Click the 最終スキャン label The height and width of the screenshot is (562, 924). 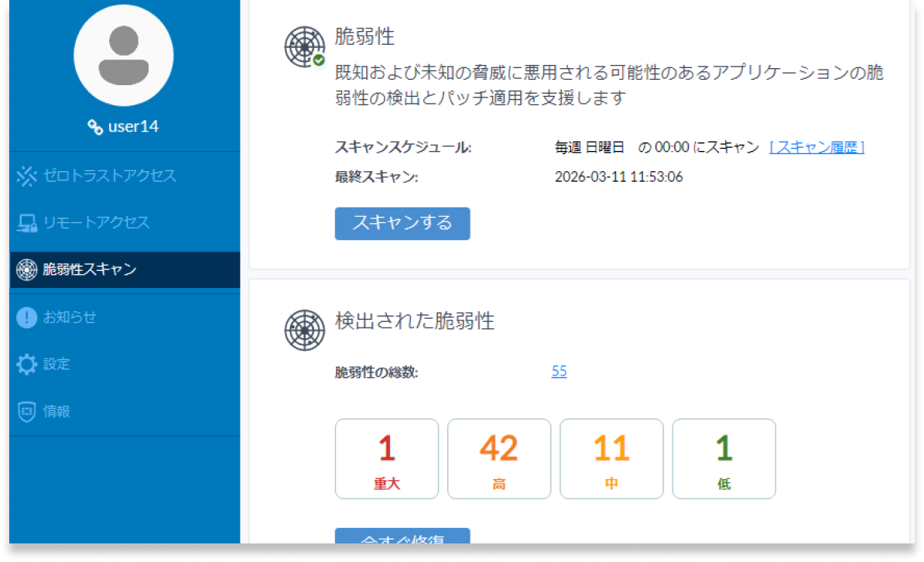pos(377,177)
